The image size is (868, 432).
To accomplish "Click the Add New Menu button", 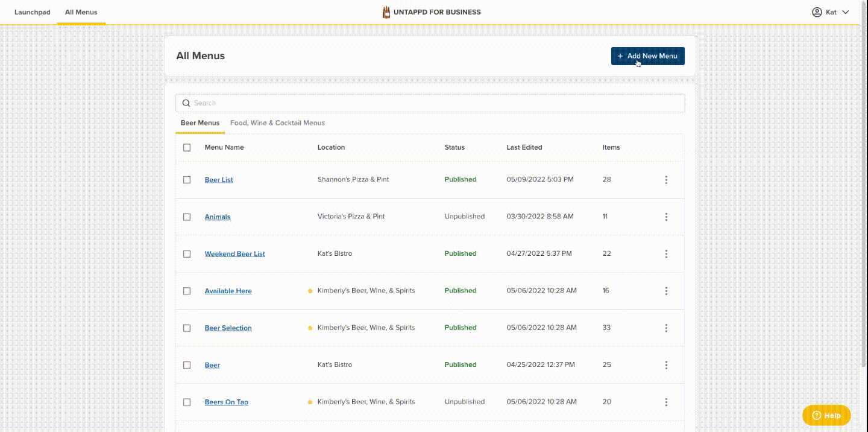I will point(648,56).
